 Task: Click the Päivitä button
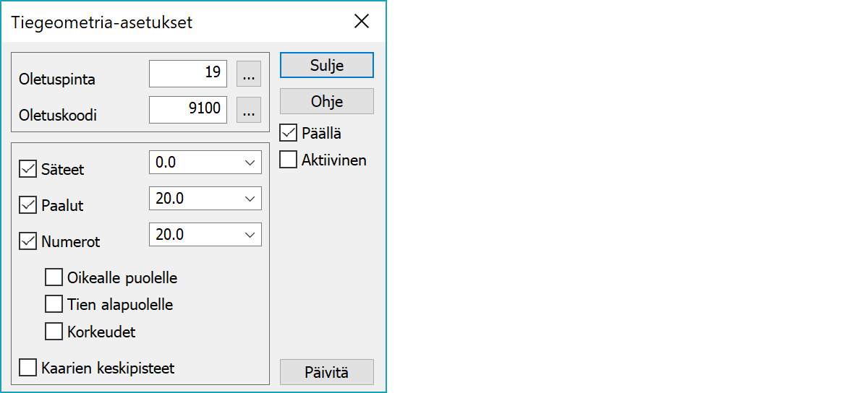(x=327, y=372)
